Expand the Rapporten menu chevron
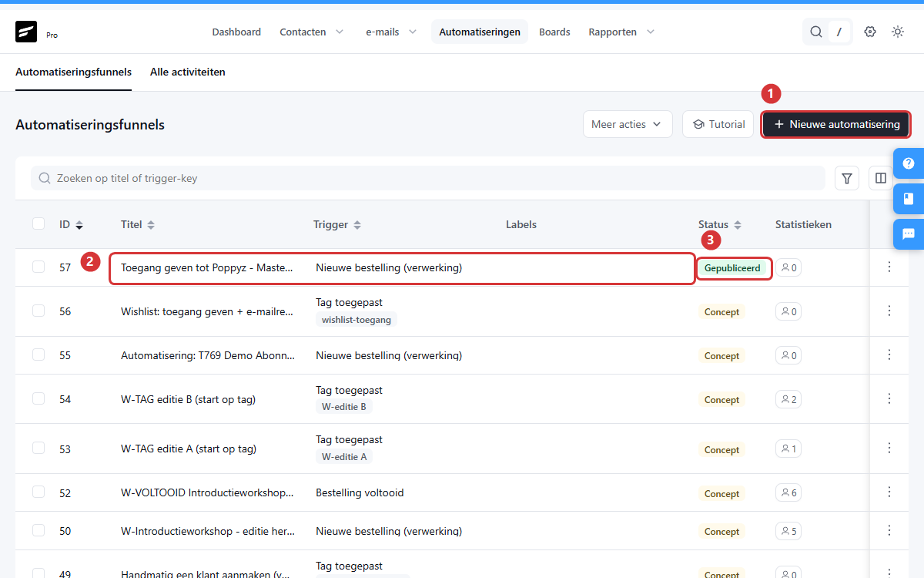The image size is (924, 578). click(651, 32)
